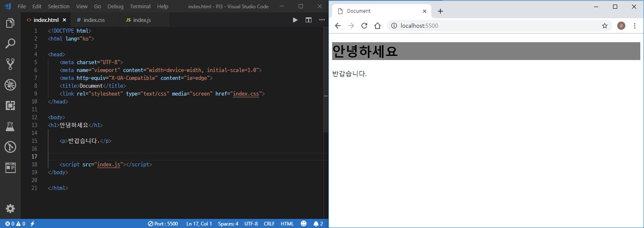
Task: Open the Go menu
Action: tap(97, 6)
